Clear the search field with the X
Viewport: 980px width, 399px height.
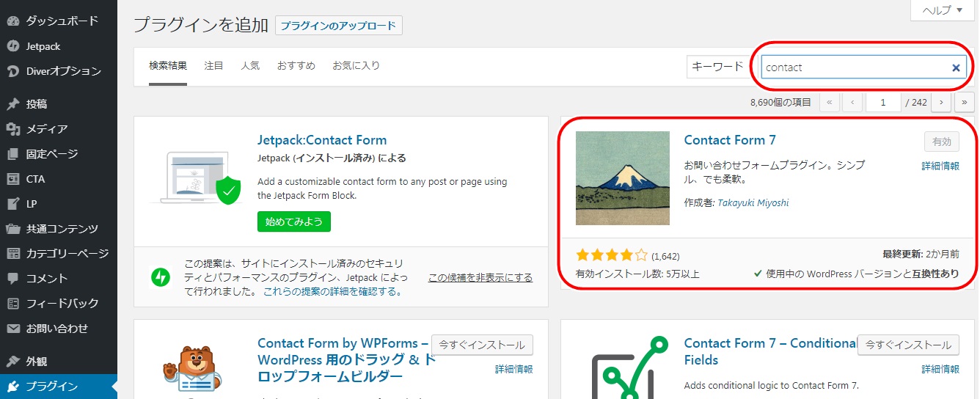coord(956,67)
